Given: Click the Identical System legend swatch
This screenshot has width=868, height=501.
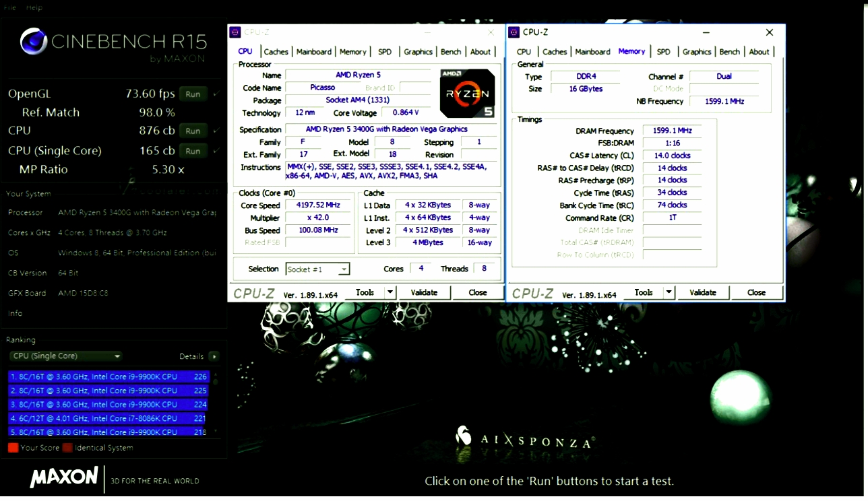Looking at the screenshot, I should click(67, 448).
